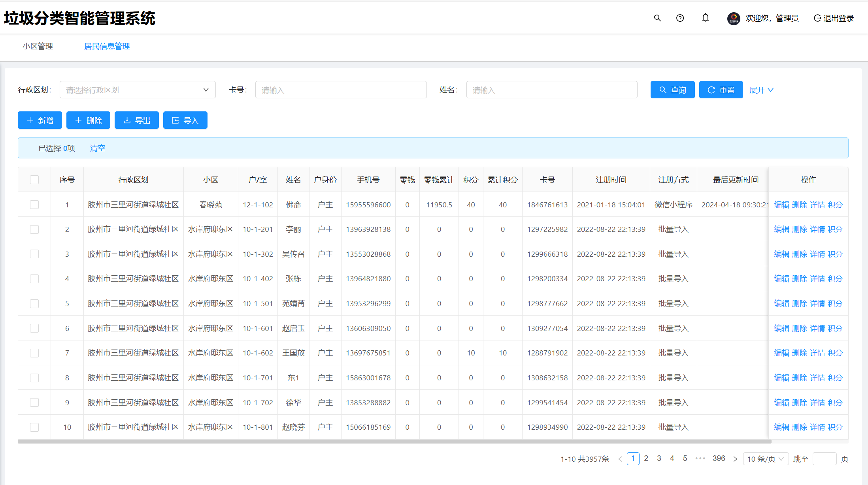Open the 行政区划 dropdown selector
The image size is (868, 485).
[137, 90]
